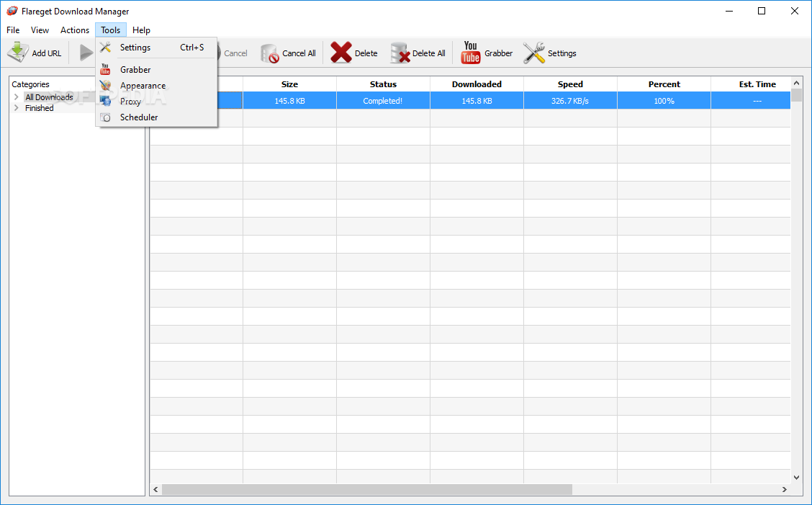The height and width of the screenshot is (505, 812).
Task: Click the Add URL button label
Action: 47,53
